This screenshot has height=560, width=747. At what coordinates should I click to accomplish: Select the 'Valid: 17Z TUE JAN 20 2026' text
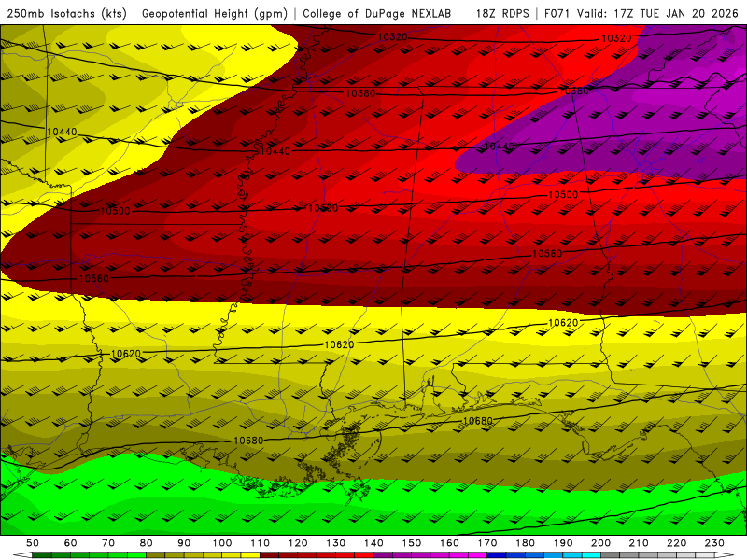pyautogui.click(x=658, y=13)
